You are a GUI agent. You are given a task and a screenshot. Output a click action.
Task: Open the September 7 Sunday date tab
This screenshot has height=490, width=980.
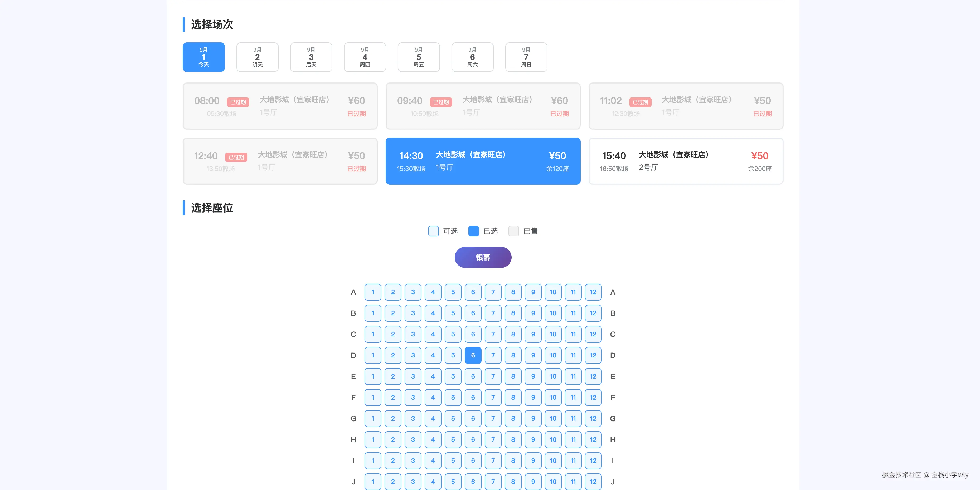(x=526, y=57)
